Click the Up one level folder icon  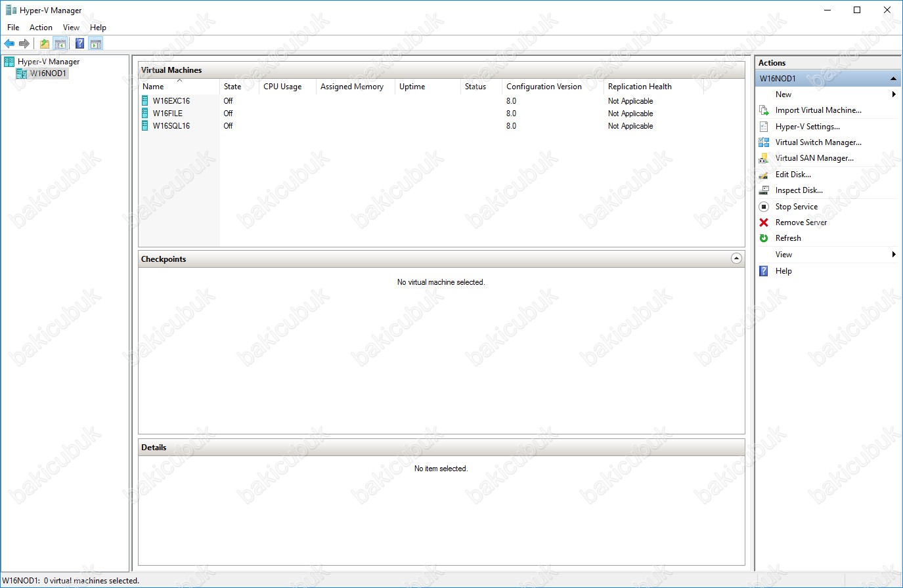click(44, 44)
